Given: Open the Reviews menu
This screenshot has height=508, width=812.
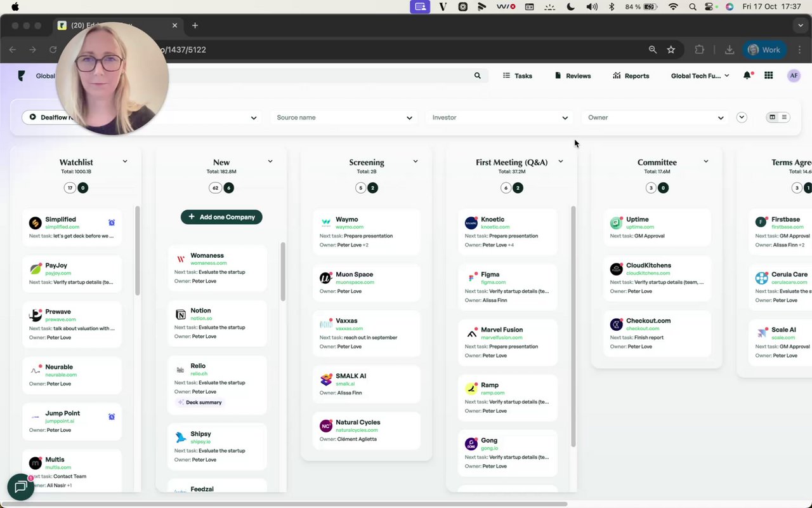Looking at the screenshot, I should 572,76.
